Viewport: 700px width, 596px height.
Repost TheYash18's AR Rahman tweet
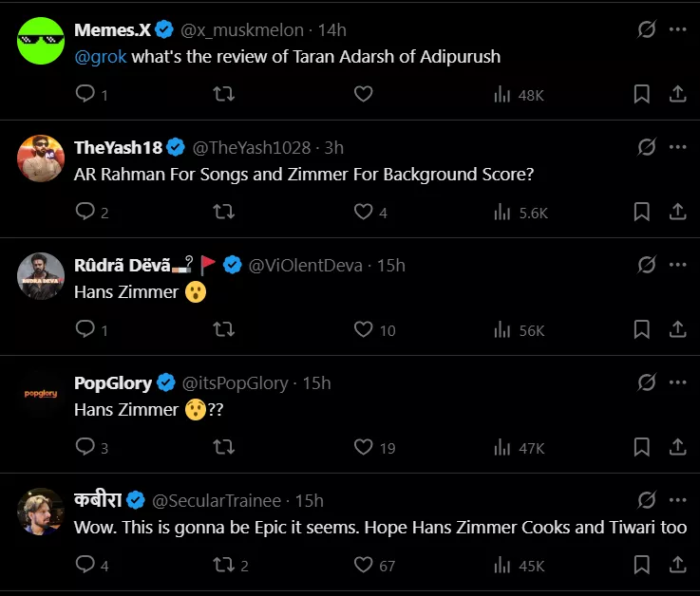223,212
